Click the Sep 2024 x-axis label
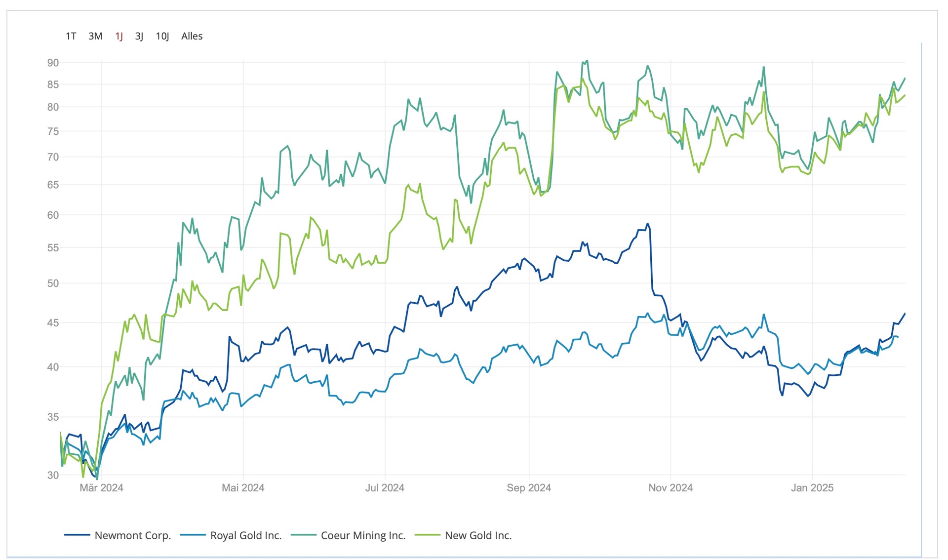Image resolution: width=948 pixels, height=560 pixels. 528,488
